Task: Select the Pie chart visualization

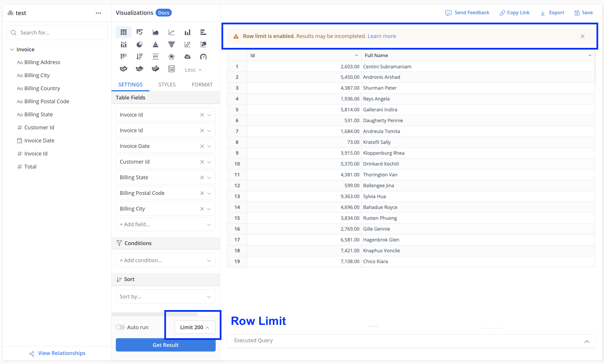Action: coord(140,44)
